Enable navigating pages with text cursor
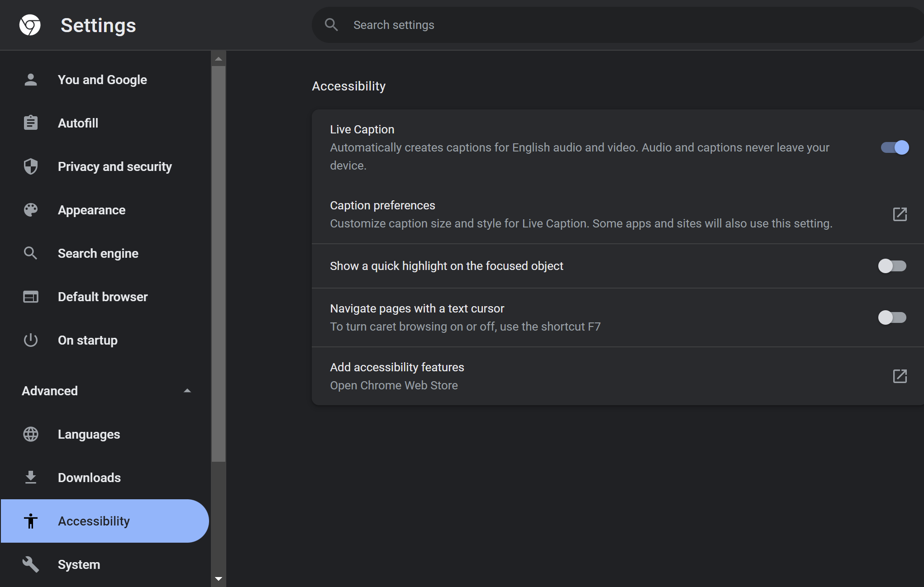This screenshot has width=924, height=587. click(x=892, y=317)
